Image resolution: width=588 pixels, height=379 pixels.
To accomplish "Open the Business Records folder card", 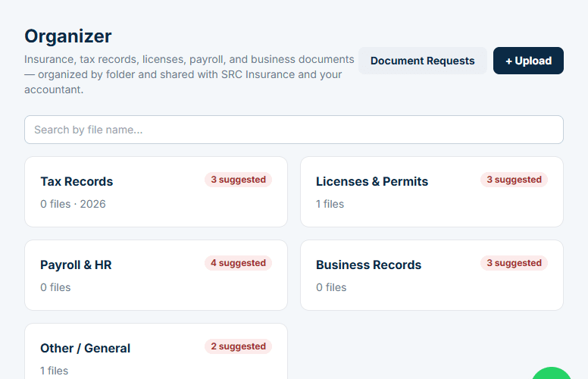I will click(432, 275).
